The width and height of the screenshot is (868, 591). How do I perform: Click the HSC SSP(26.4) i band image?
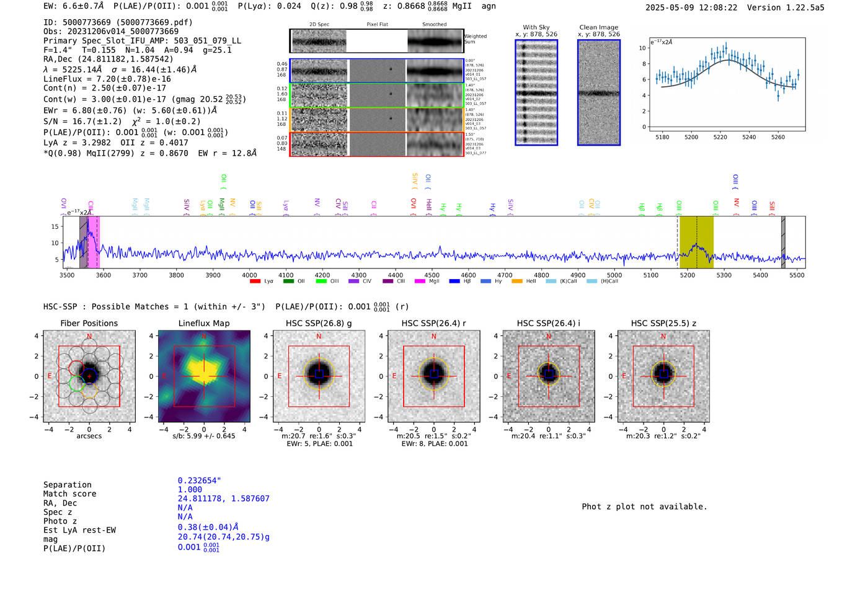549,376
